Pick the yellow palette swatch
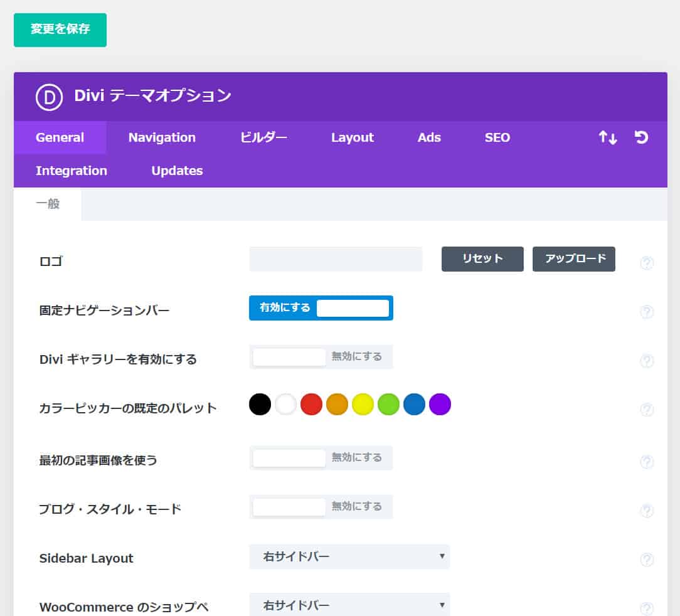Viewport: 680px width, 616px height. 363,405
